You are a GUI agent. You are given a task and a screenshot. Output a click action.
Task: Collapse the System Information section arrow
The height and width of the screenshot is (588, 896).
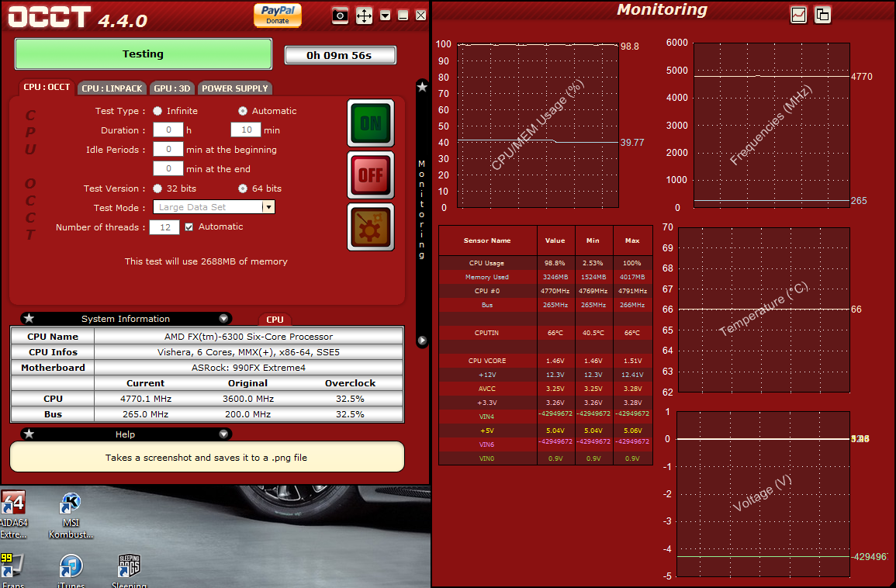point(223,318)
